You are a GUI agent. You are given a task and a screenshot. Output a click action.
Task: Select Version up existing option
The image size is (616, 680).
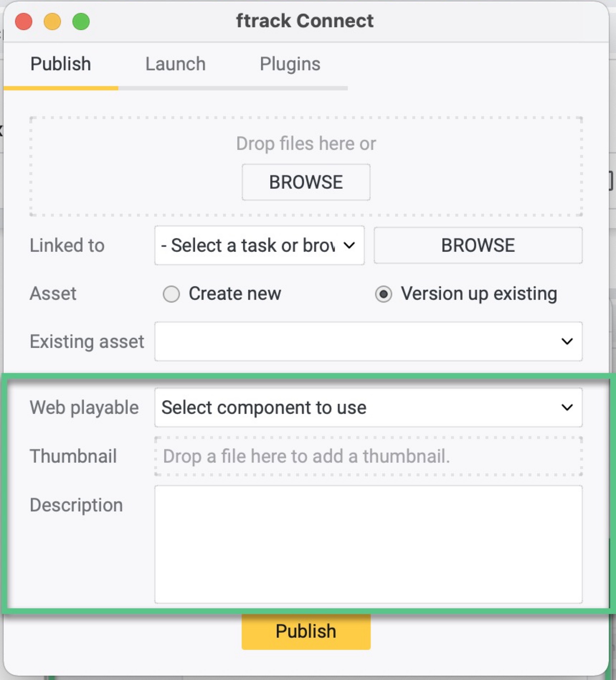coord(384,294)
